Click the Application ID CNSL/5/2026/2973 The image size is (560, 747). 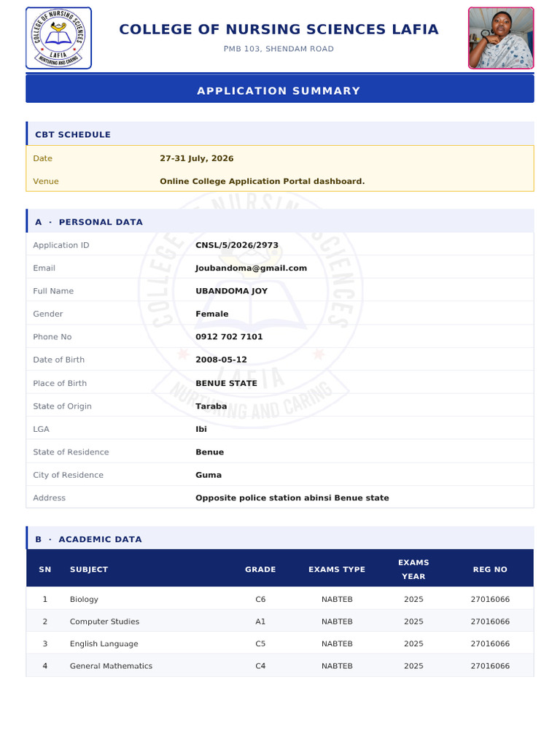(237, 245)
